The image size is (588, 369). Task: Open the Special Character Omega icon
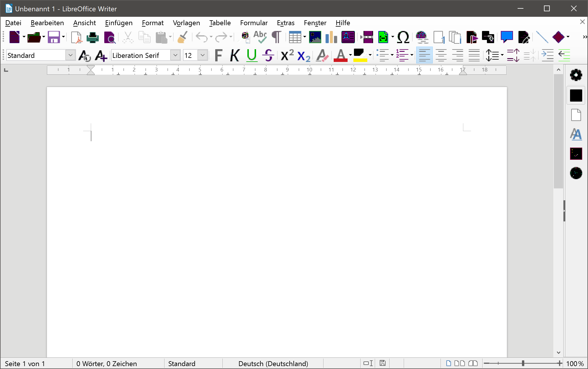tap(403, 37)
